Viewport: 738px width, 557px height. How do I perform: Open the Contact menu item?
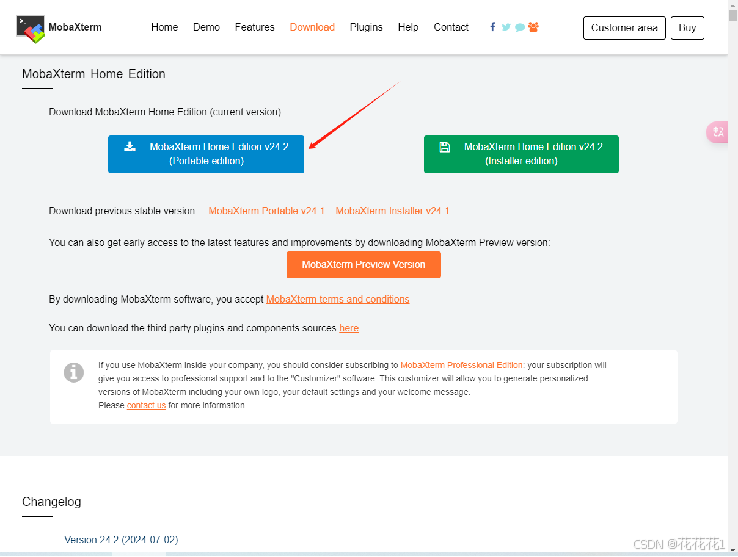point(451,27)
